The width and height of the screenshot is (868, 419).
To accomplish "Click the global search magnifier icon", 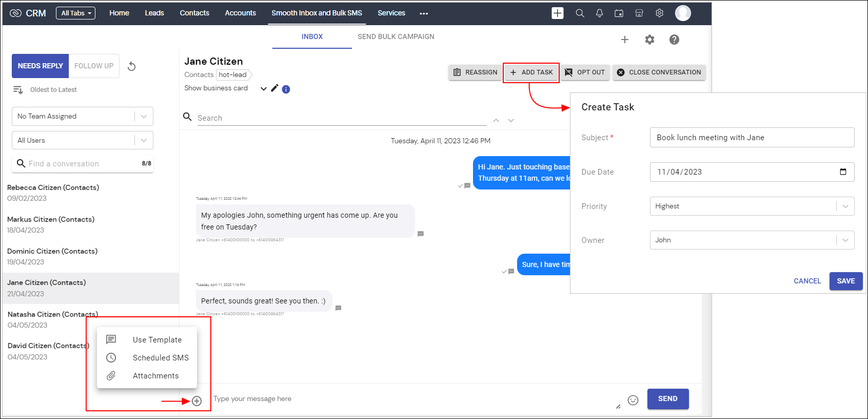I will click(580, 13).
